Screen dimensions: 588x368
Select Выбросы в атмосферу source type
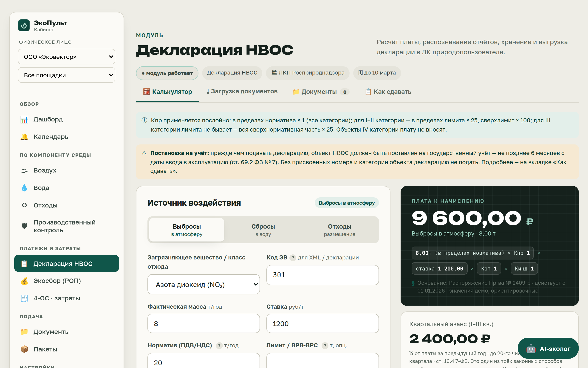[x=187, y=230]
